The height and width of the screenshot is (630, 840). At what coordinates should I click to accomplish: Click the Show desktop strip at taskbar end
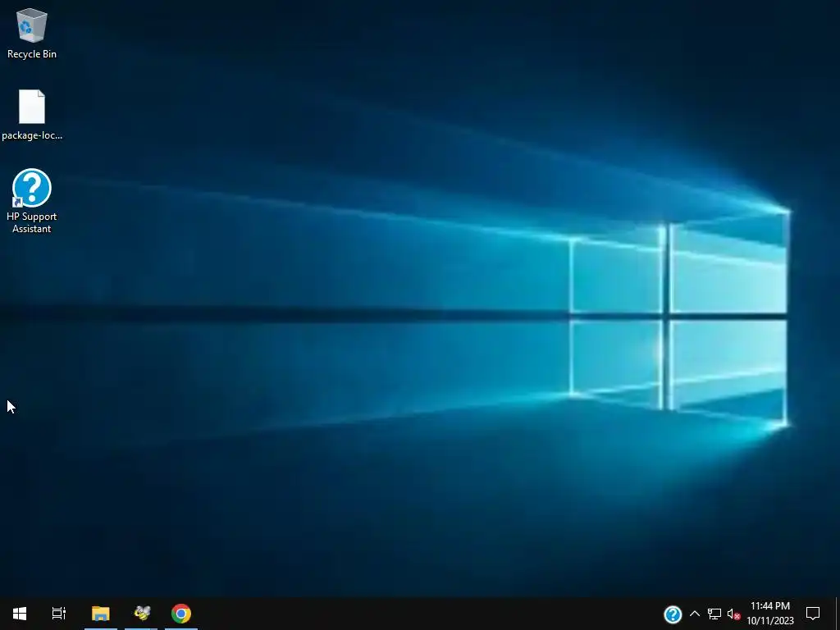pyautogui.click(x=838, y=614)
